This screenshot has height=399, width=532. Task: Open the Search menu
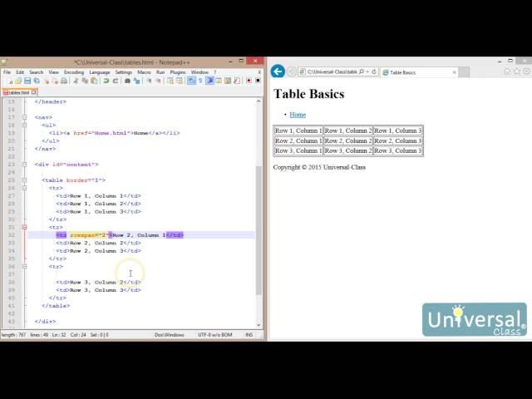click(37, 72)
